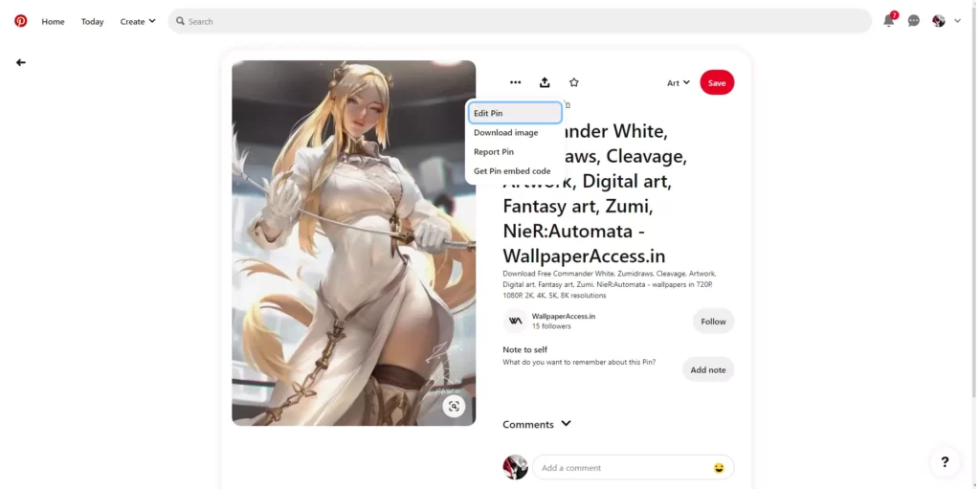Click your avatar beside comment box
Image resolution: width=980 pixels, height=489 pixels.
[515, 467]
